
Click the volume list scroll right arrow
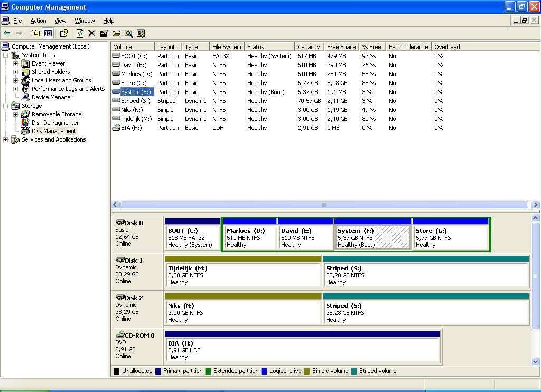[x=535, y=204]
